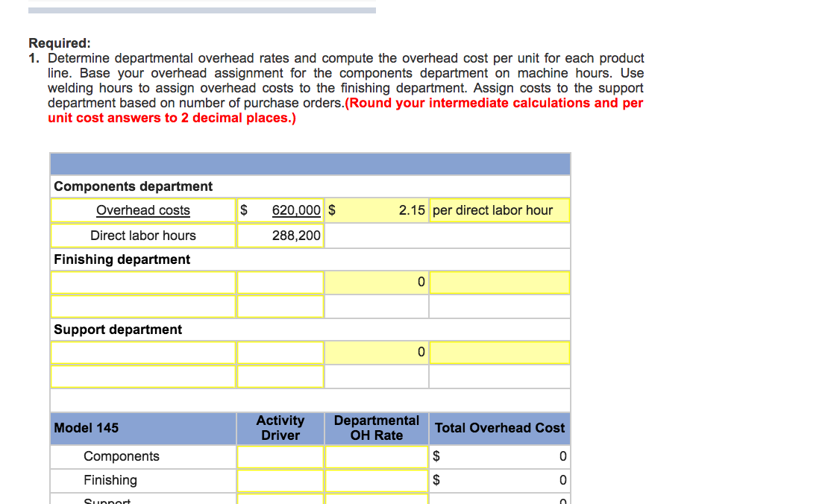
Task: Click the 2.15 computed rate cell
Action: [x=377, y=210]
